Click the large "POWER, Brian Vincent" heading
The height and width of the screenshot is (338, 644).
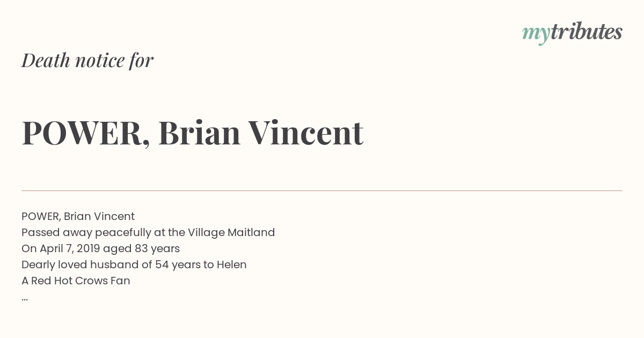[x=193, y=133]
